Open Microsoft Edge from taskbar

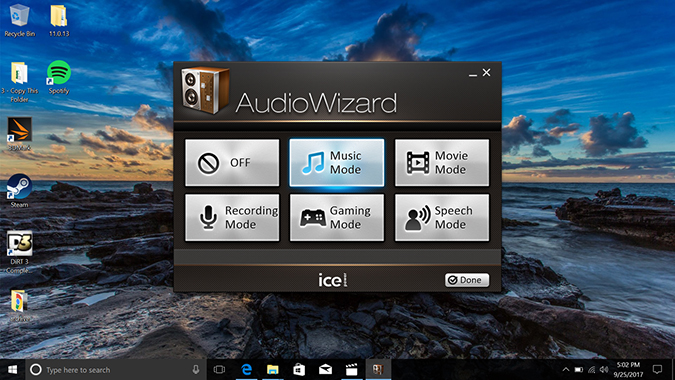click(246, 370)
